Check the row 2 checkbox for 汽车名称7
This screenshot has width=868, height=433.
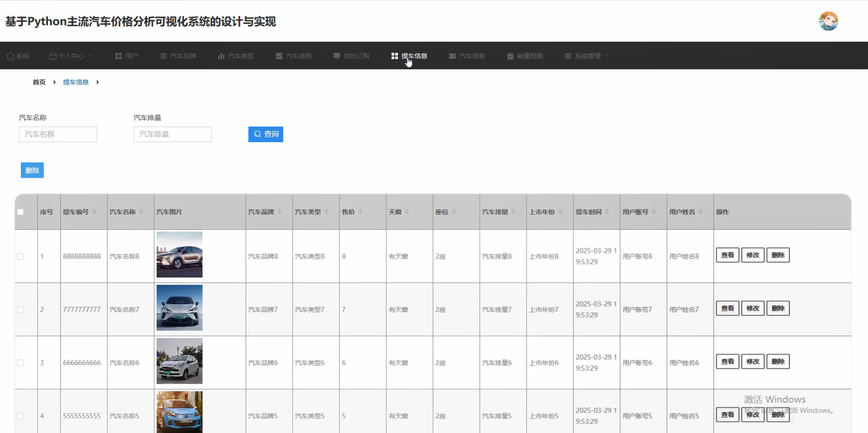click(x=20, y=310)
